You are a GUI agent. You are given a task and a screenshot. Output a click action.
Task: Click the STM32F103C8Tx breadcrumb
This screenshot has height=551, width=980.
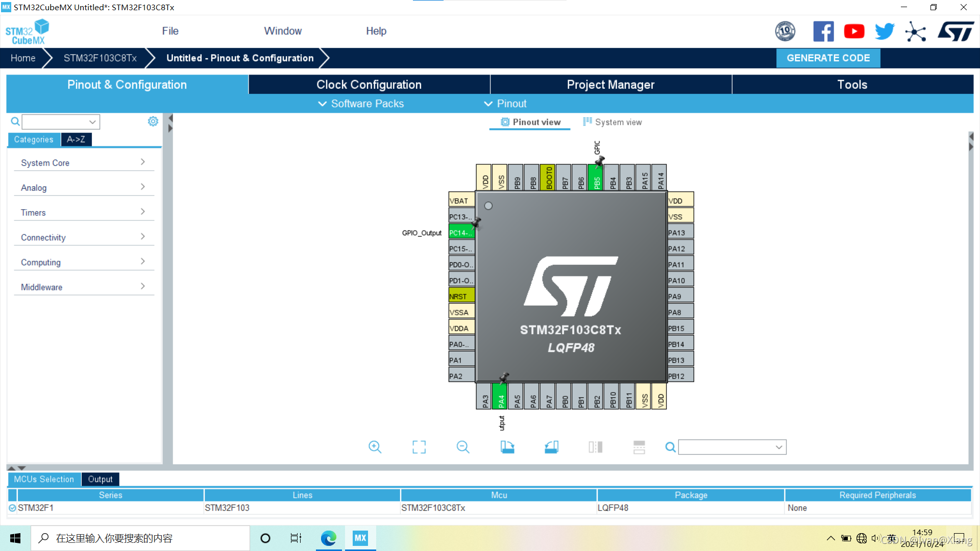click(x=100, y=58)
